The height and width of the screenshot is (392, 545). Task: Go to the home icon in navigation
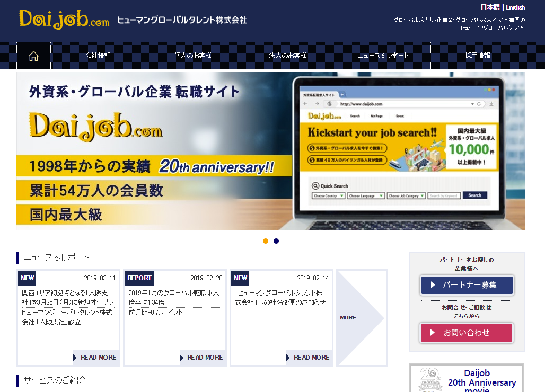coord(34,56)
